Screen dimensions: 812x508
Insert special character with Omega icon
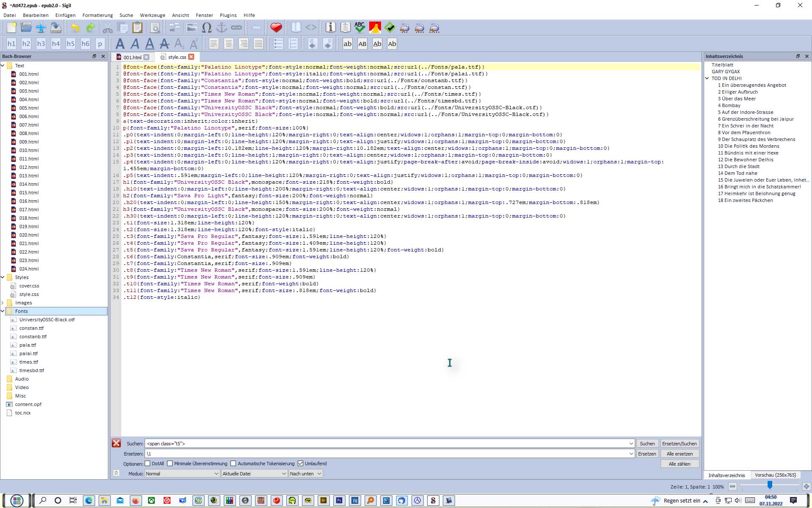[206, 28]
